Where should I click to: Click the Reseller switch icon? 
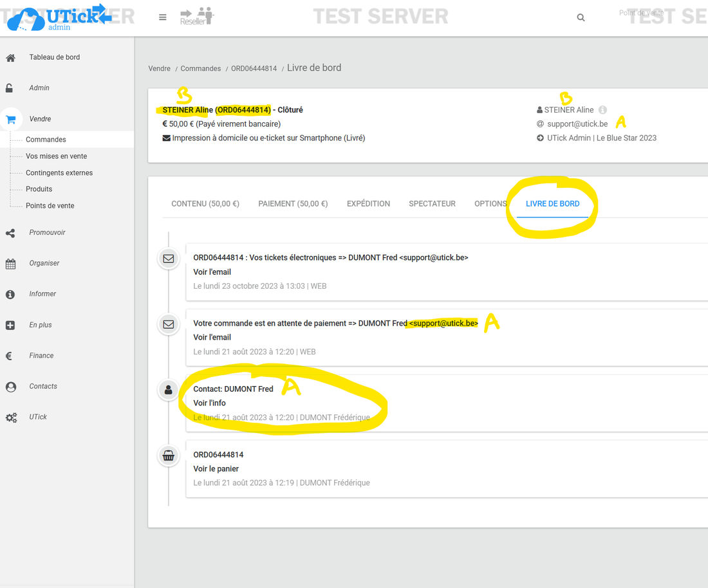click(x=196, y=17)
